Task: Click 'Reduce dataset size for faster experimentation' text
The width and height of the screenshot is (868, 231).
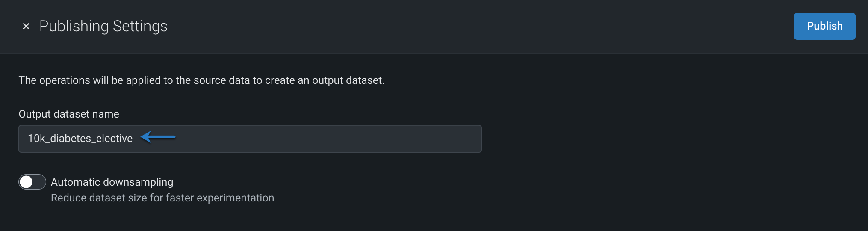Action: (162, 198)
